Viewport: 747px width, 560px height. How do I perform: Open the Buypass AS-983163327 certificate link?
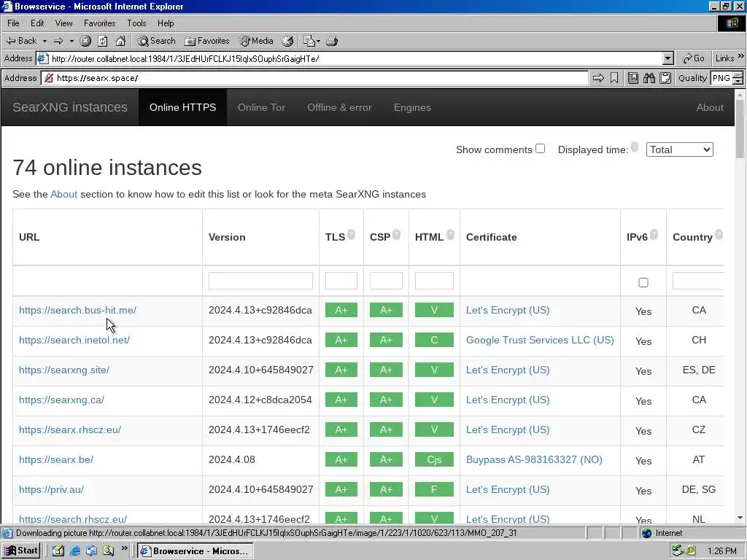click(x=534, y=459)
